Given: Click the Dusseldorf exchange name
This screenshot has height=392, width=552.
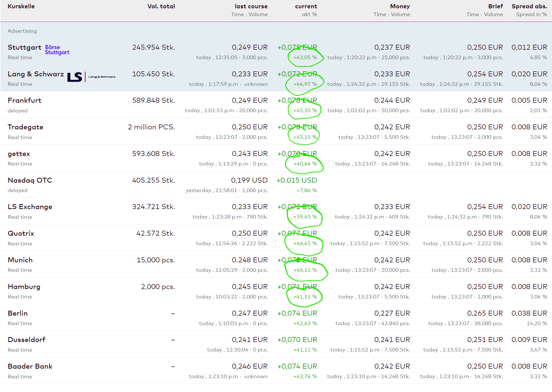Looking at the screenshot, I should pos(26,340).
